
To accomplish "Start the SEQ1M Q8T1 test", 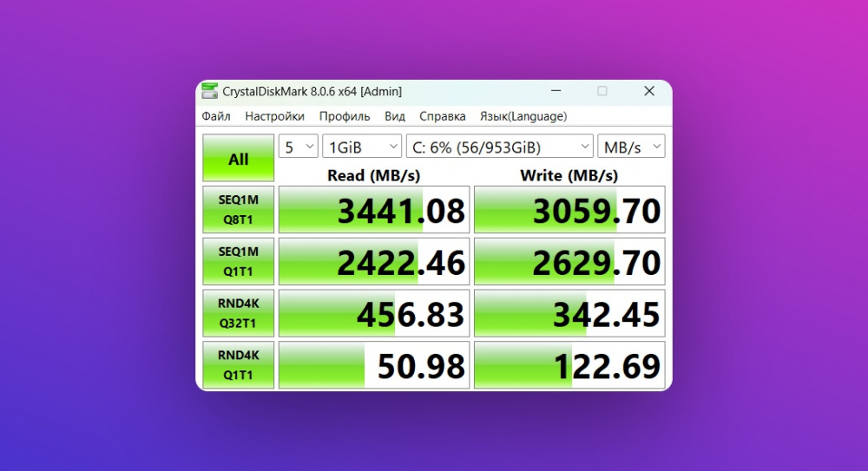I will 238,209.
